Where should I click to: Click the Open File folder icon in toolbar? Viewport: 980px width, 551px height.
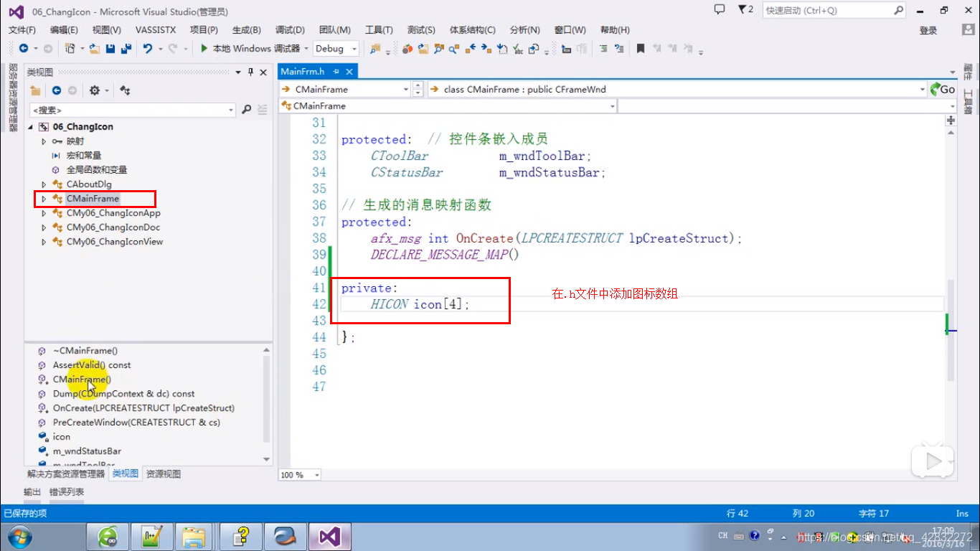[x=95, y=48]
